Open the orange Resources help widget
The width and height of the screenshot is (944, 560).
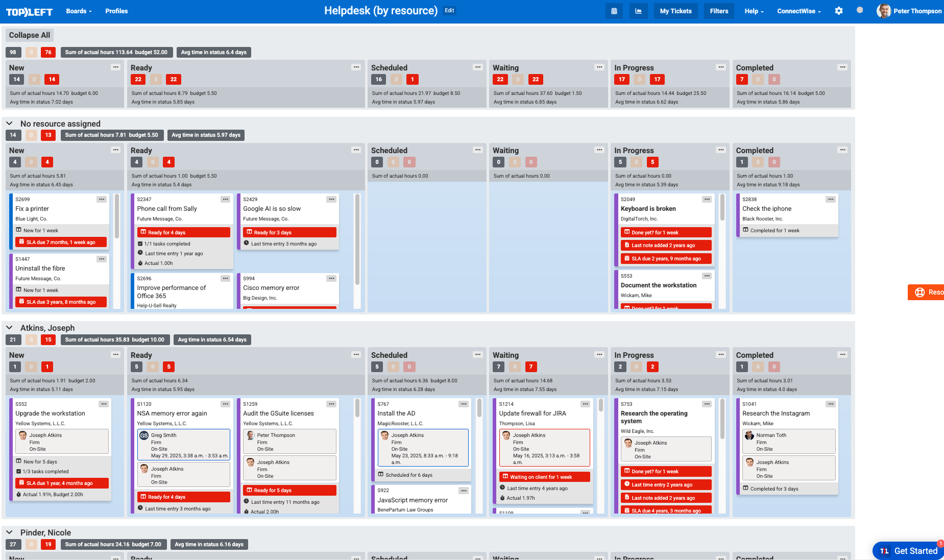point(926,292)
